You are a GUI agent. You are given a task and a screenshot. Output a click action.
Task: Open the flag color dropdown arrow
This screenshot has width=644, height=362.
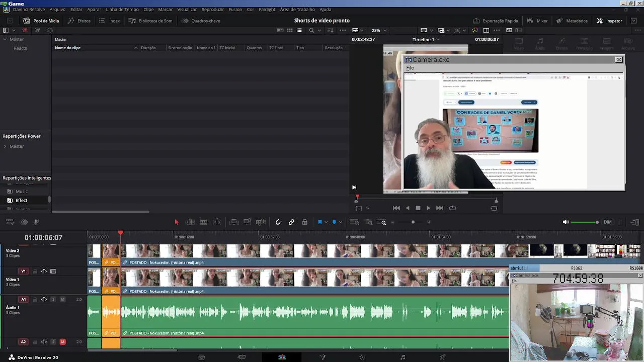coord(326,222)
